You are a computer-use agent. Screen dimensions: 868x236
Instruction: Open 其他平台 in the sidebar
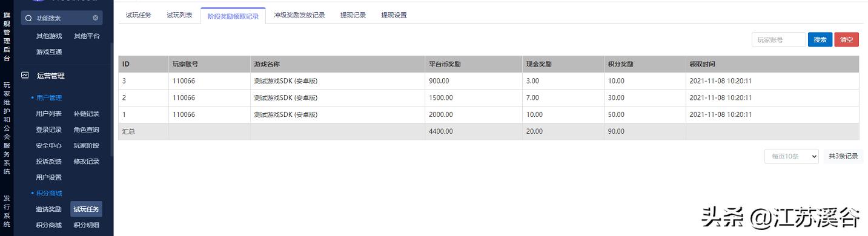point(87,36)
